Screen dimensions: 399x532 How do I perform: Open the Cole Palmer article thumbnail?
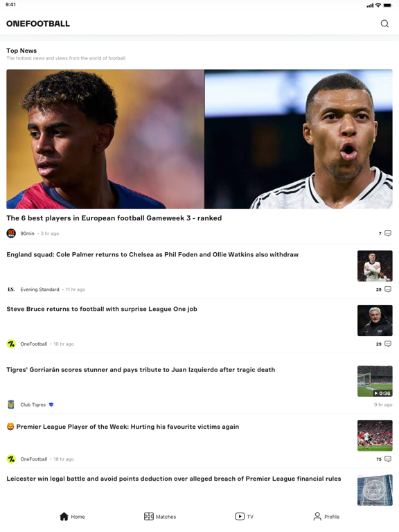375,266
